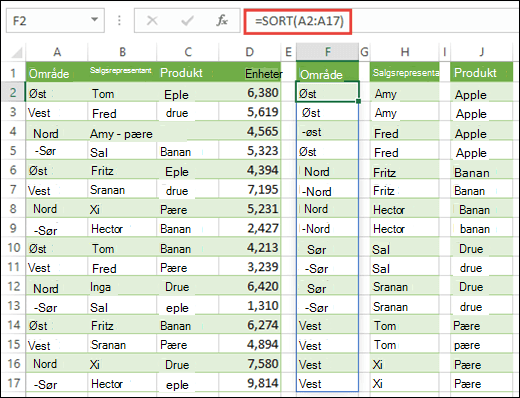Click cell -øst in column F row 4
This screenshot has height=398, width=520.
[328, 131]
